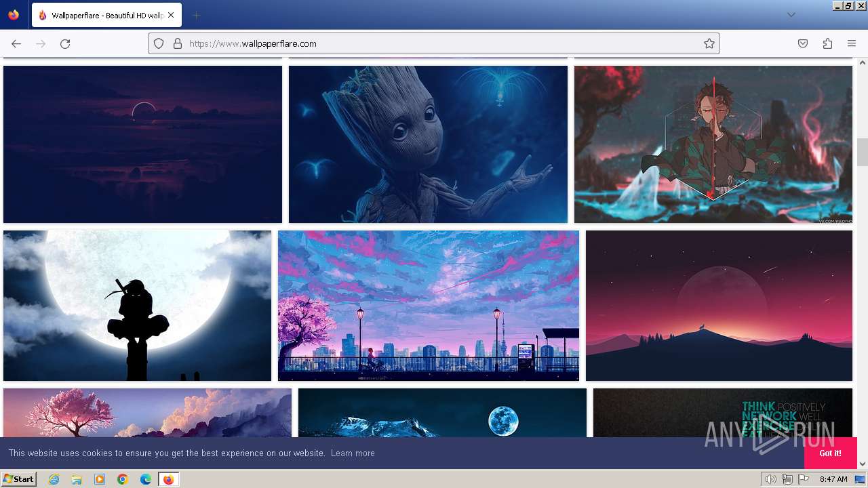Expand the list all tabs arrow
This screenshot has width=868, height=488.
pos(791,15)
